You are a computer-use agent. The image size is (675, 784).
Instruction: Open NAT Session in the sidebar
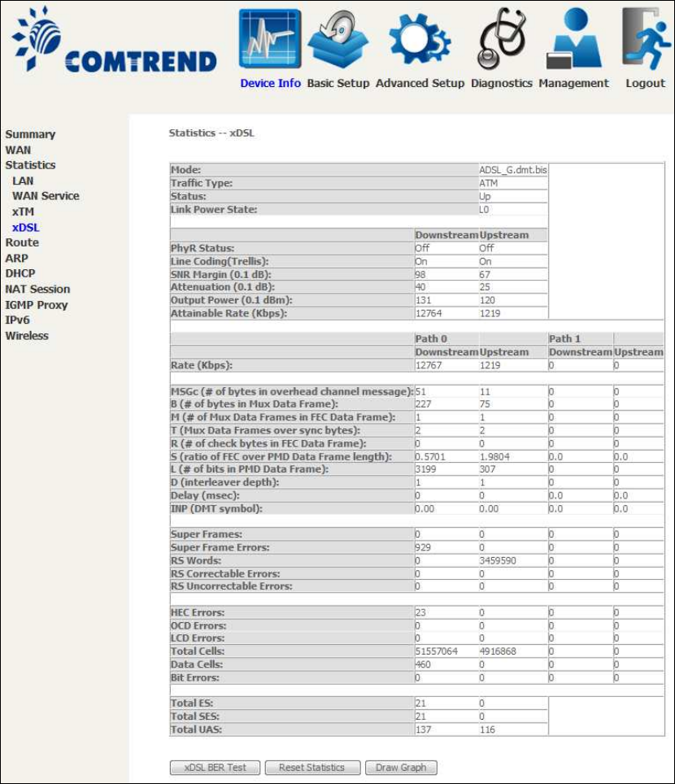pyautogui.click(x=37, y=289)
